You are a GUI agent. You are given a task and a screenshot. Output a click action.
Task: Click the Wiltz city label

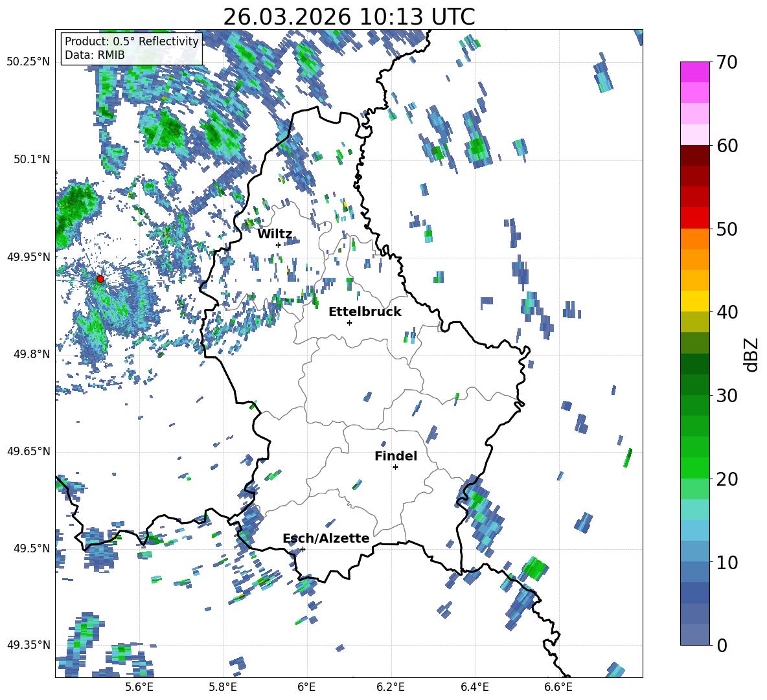pyautogui.click(x=275, y=234)
